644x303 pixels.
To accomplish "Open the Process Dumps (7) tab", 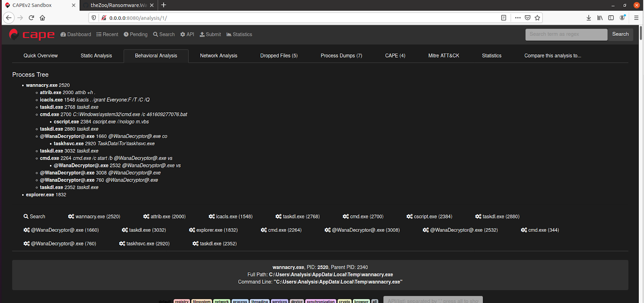I will [x=341, y=56].
